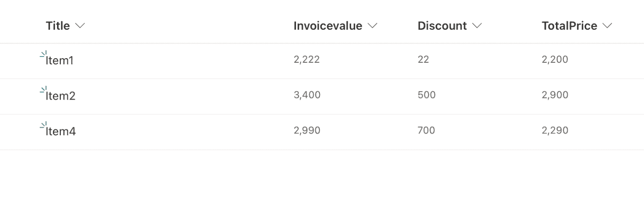
Task: Click the new-item indicator icon beside Item1
Action: (43, 54)
